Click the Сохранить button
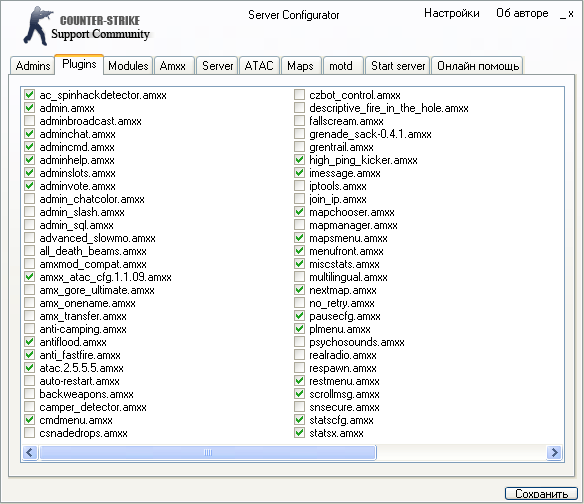This screenshot has width=584, height=504. [x=541, y=494]
